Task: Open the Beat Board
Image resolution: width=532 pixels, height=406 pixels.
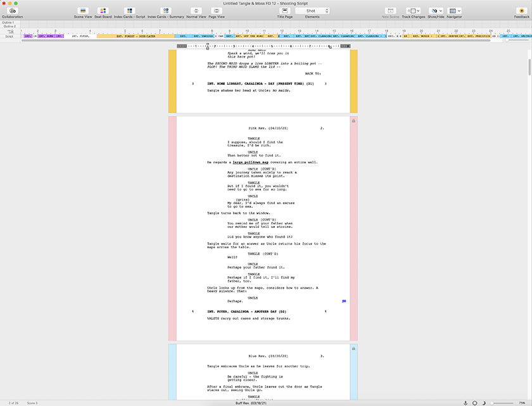Action: tap(103, 11)
